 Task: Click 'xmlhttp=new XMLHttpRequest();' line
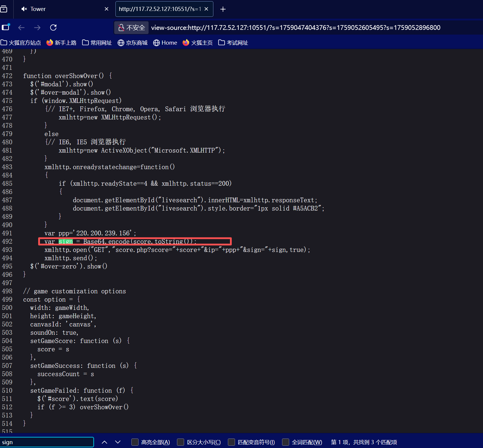coord(110,117)
